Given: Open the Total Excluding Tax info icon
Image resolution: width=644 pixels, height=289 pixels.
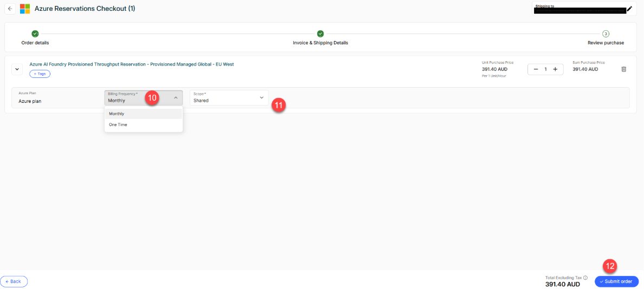Looking at the screenshot, I should pyautogui.click(x=585, y=278).
